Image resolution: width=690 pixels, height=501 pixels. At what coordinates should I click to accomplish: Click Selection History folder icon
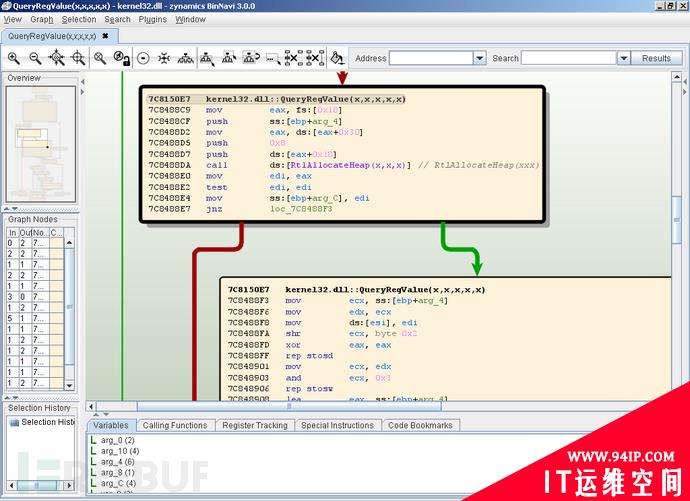[14, 422]
